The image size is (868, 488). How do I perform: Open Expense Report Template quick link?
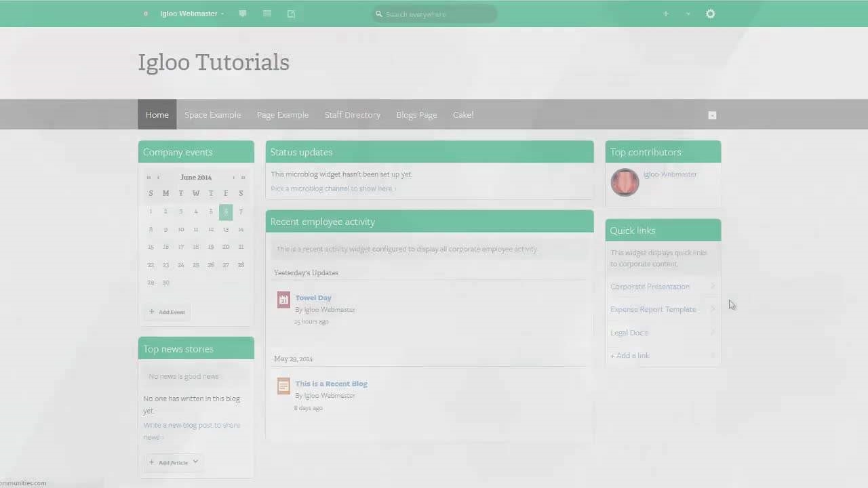[x=653, y=309]
